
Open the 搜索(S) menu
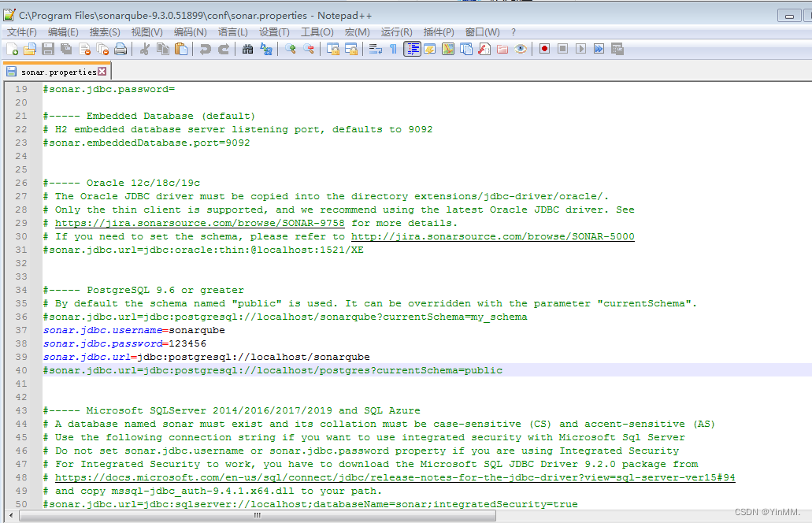click(105, 32)
